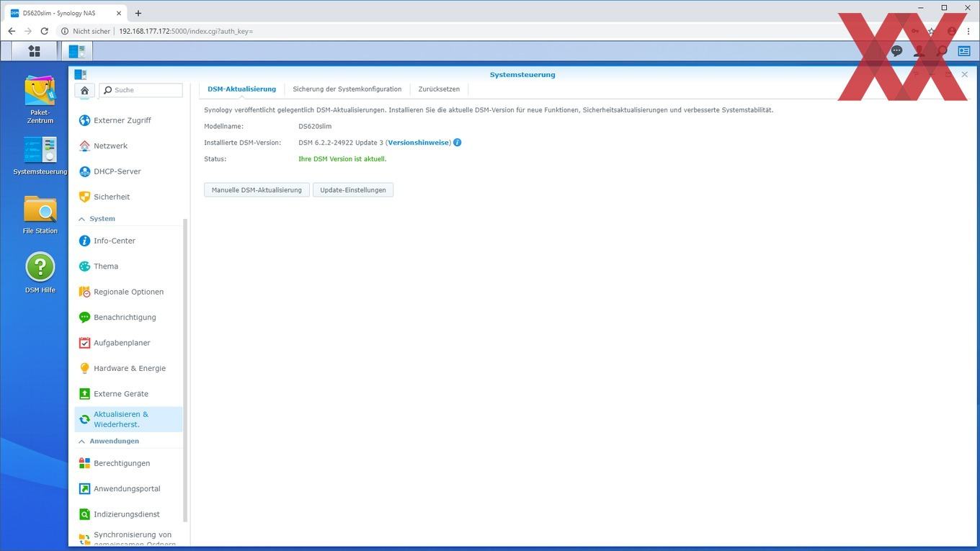Switch to Sicherung der Systemkonfiguration tab
980x551 pixels.
pos(347,89)
